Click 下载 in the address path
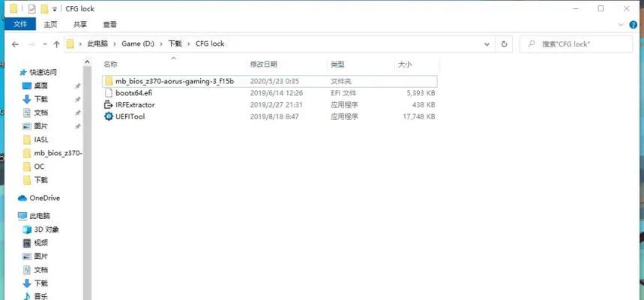The height and width of the screenshot is (300, 644). [175, 43]
